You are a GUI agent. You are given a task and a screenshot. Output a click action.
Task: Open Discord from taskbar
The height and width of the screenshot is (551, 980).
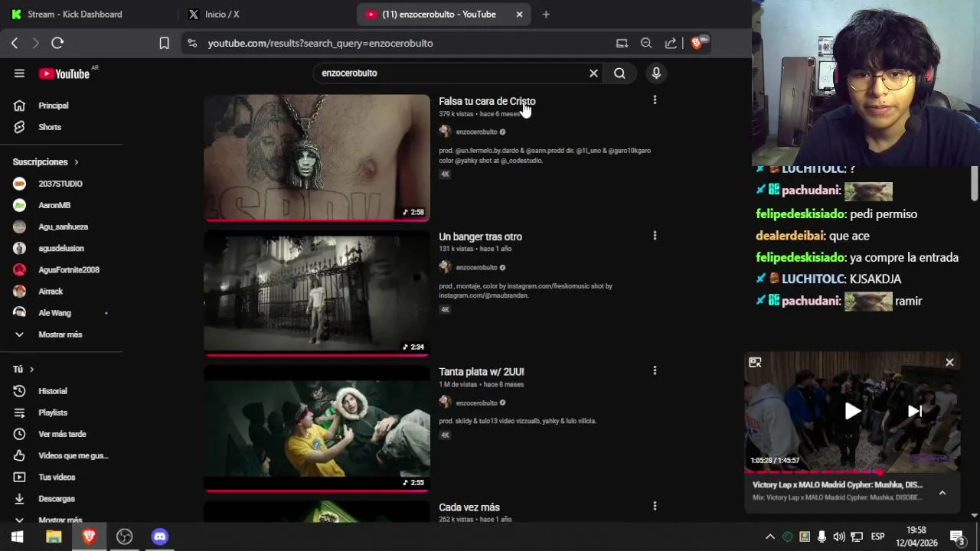click(159, 536)
